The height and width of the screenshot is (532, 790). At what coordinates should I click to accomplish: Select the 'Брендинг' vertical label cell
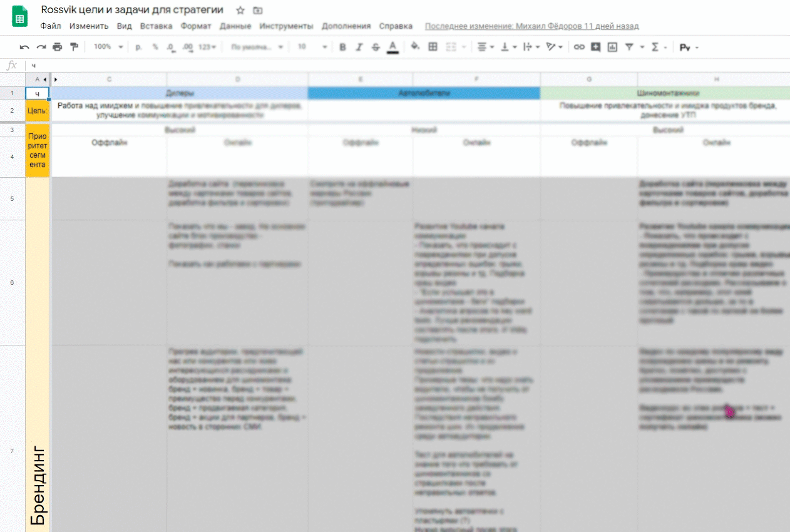[38, 355]
